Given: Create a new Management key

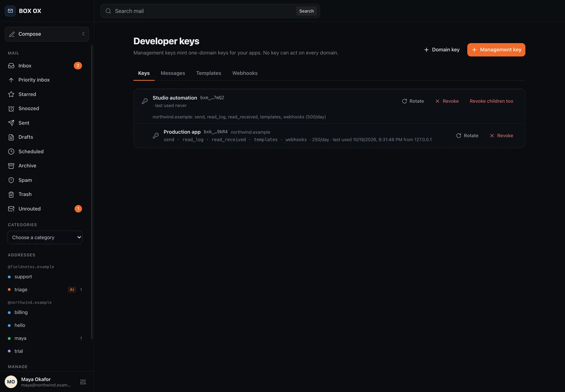Looking at the screenshot, I should (496, 50).
